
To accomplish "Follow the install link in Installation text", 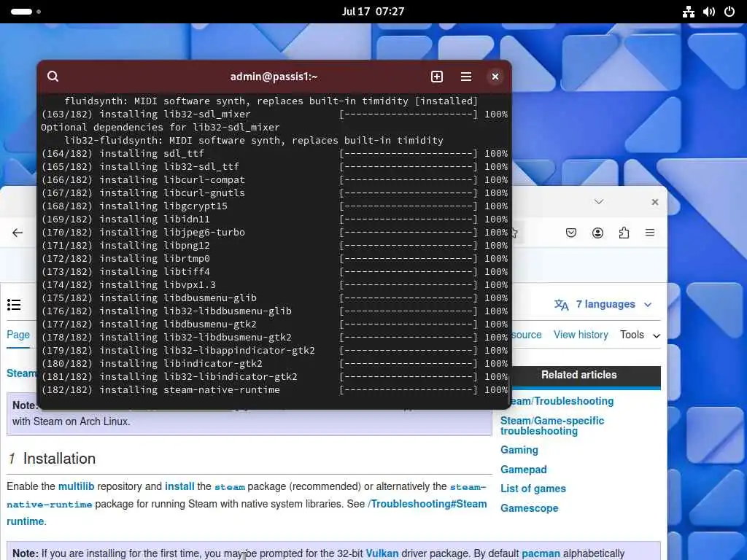I will 179,486.
